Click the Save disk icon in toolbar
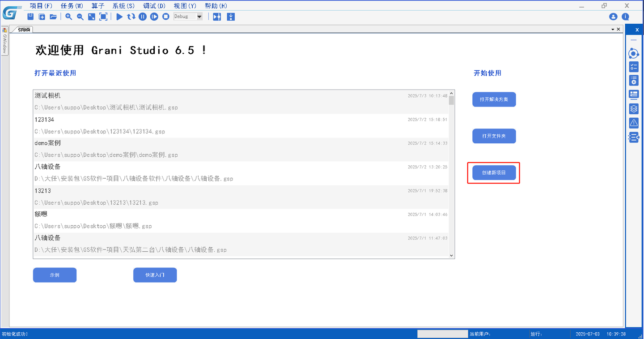This screenshot has width=644, height=339. pyautogui.click(x=30, y=17)
